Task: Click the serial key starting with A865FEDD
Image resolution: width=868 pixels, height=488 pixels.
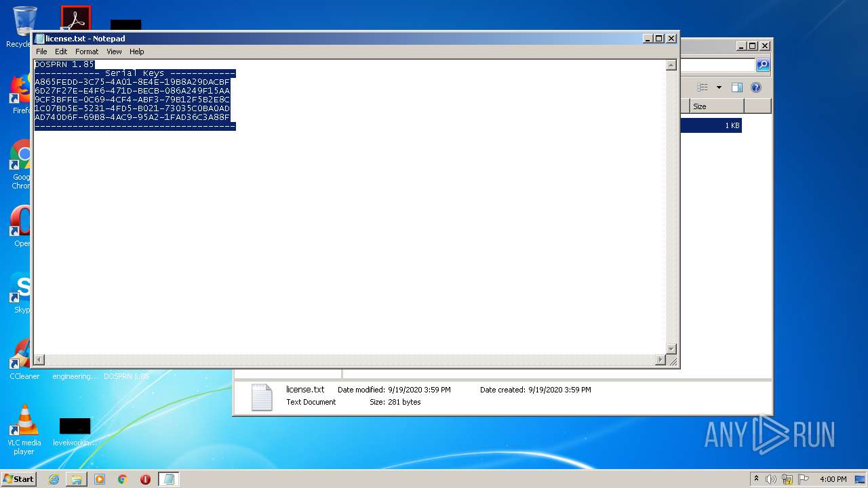Action: point(132,82)
